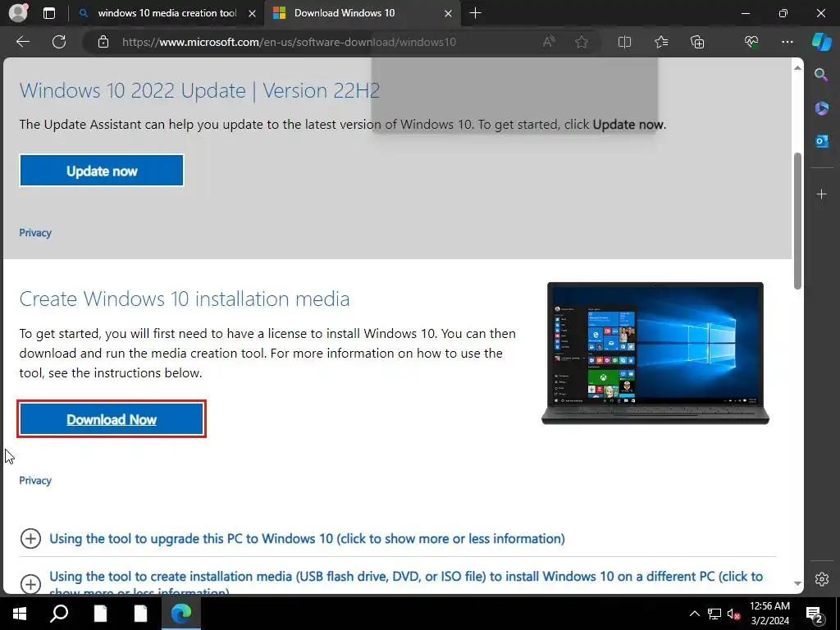Screen dimensions: 840x630
Task: Open Collections panel
Action: pos(697,42)
